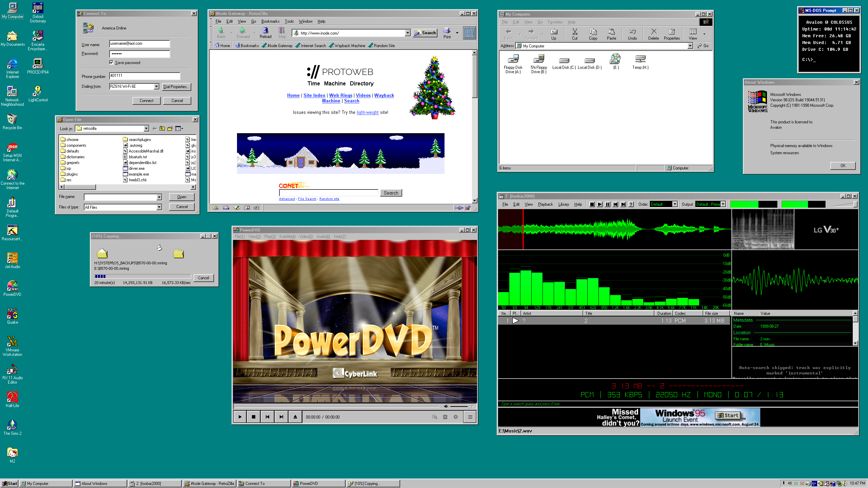Click the Up folder icon in My Computer
Viewport: 868px width, 488px height.
pyautogui.click(x=554, y=34)
